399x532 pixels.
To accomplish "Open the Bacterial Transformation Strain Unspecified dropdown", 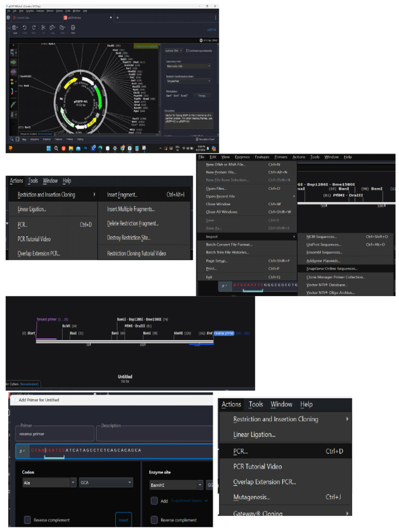I will (x=188, y=81).
